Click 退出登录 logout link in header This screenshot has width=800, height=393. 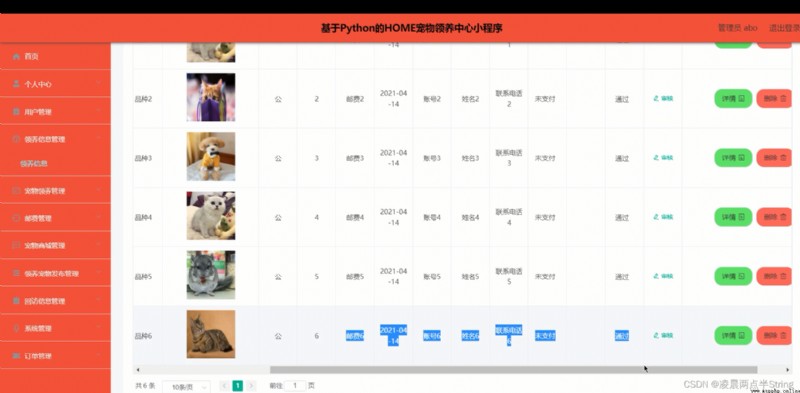pos(784,28)
